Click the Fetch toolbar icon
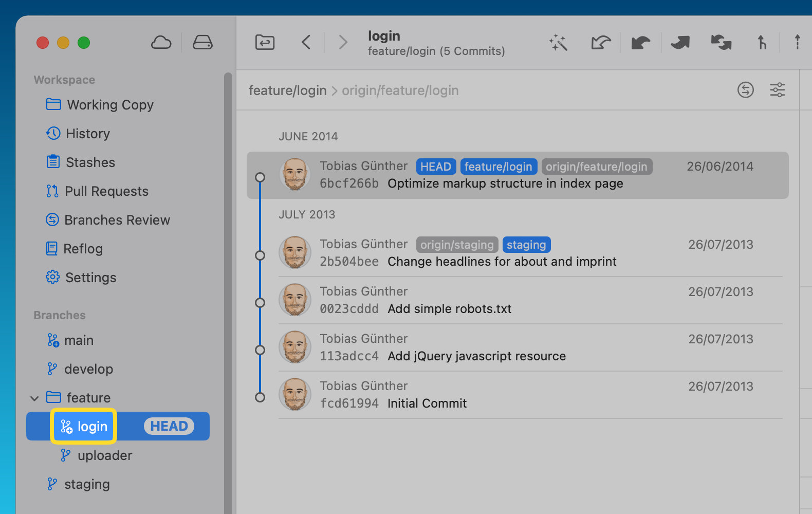812x514 pixels. (x=600, y=43)
